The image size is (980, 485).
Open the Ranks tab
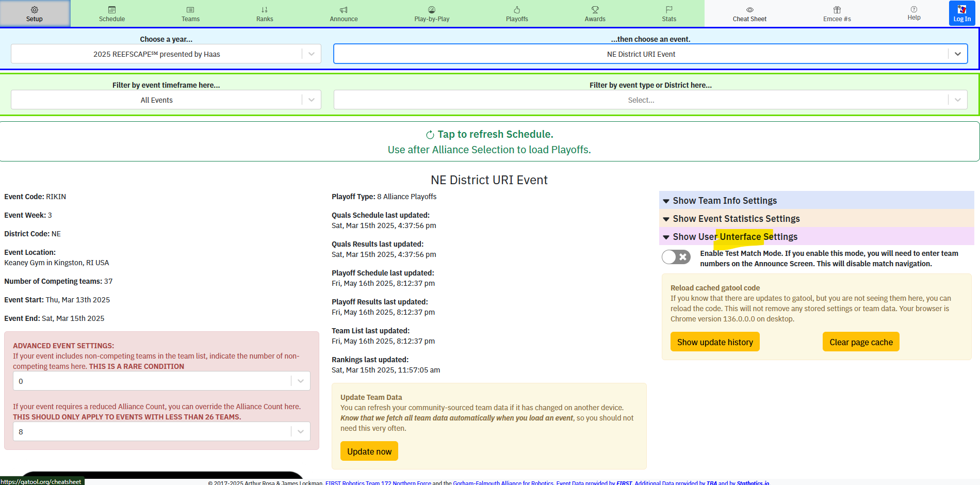pyautogui.click(x=265, y=13)
